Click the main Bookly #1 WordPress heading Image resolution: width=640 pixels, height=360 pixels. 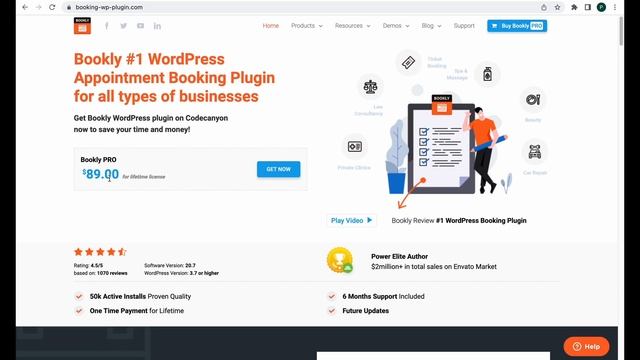(x=174, y=78)
